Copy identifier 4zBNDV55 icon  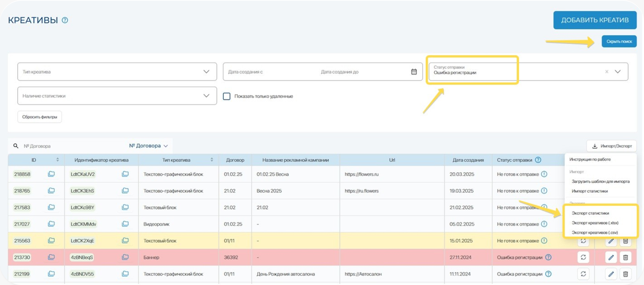pos(125,274)
